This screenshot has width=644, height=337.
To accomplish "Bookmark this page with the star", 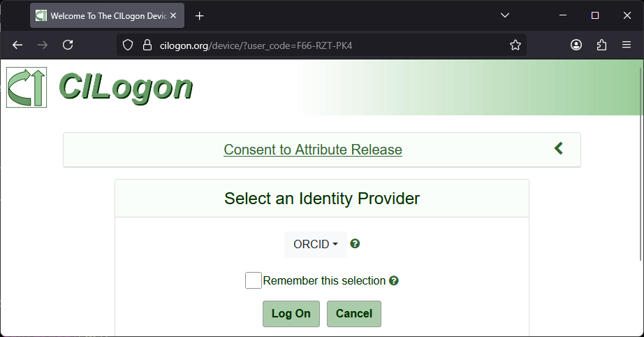I will (x=515, y=45).
